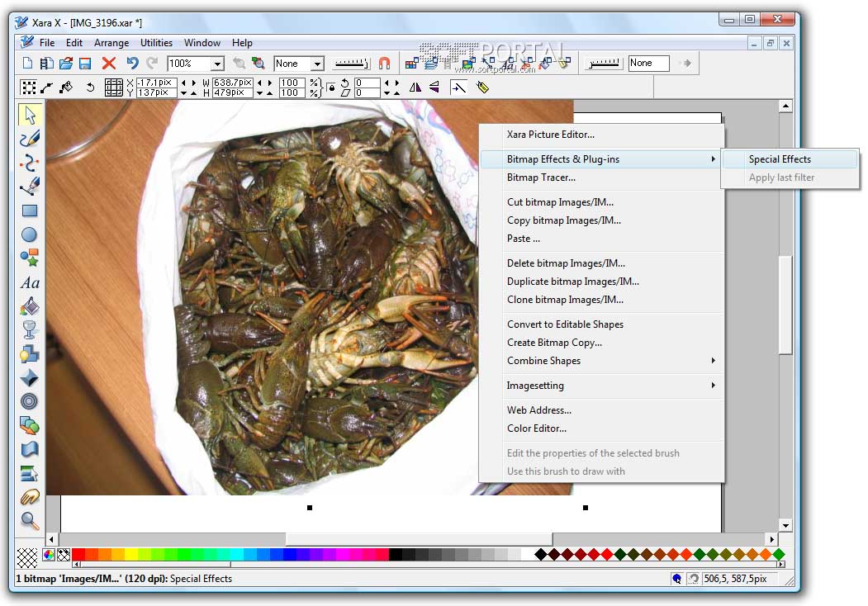Select the Transparency wine glass tool

[30, 330]
